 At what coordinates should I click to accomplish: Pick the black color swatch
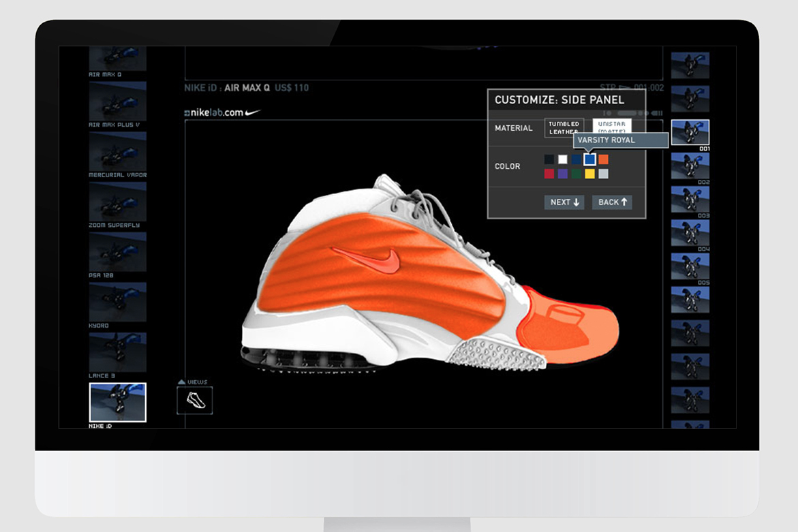[549, 159]
